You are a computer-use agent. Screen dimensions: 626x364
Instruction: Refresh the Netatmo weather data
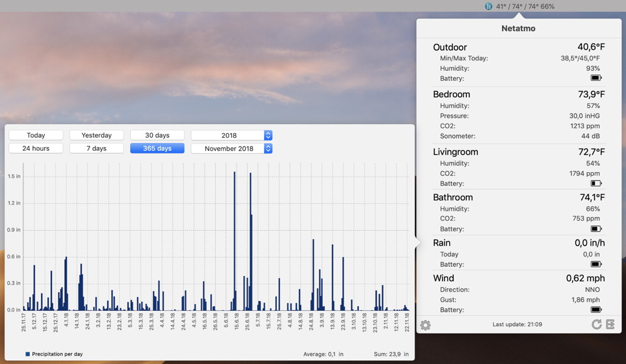[597, 324]
